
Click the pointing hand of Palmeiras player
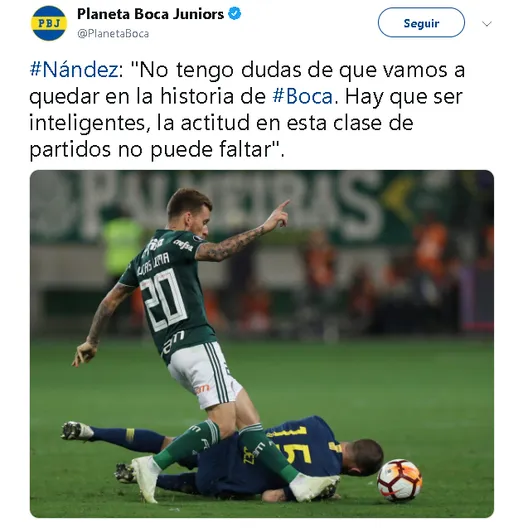click(x=278, y=216)
